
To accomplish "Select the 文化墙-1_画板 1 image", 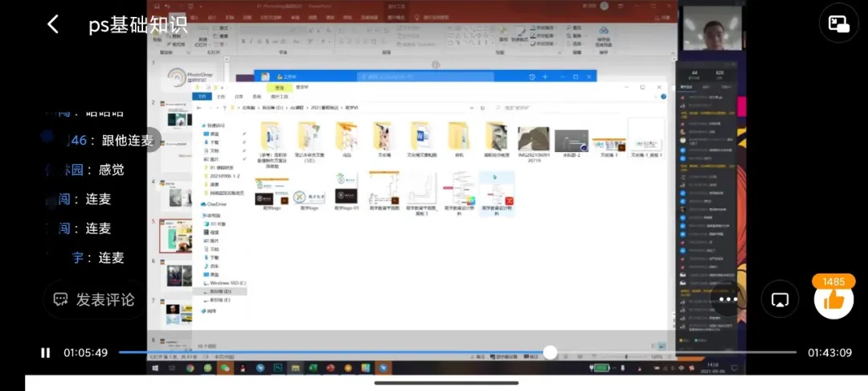I will click(x=646, y=139).
